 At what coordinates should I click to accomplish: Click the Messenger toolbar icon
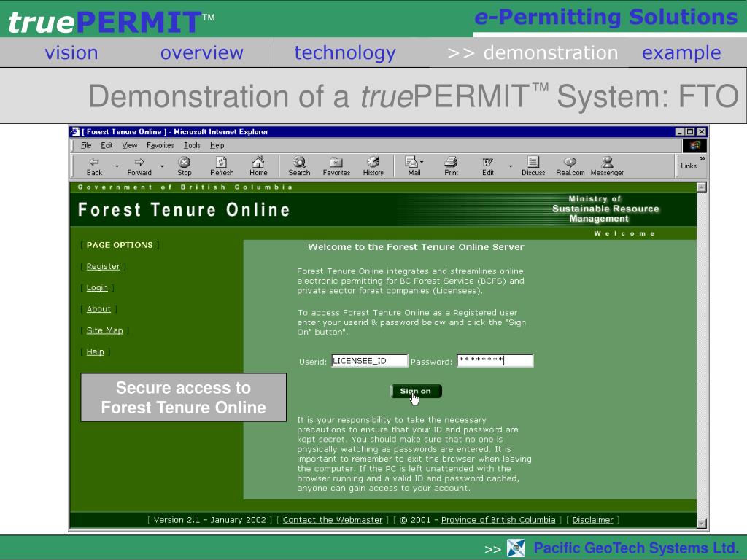coord(607,162)
